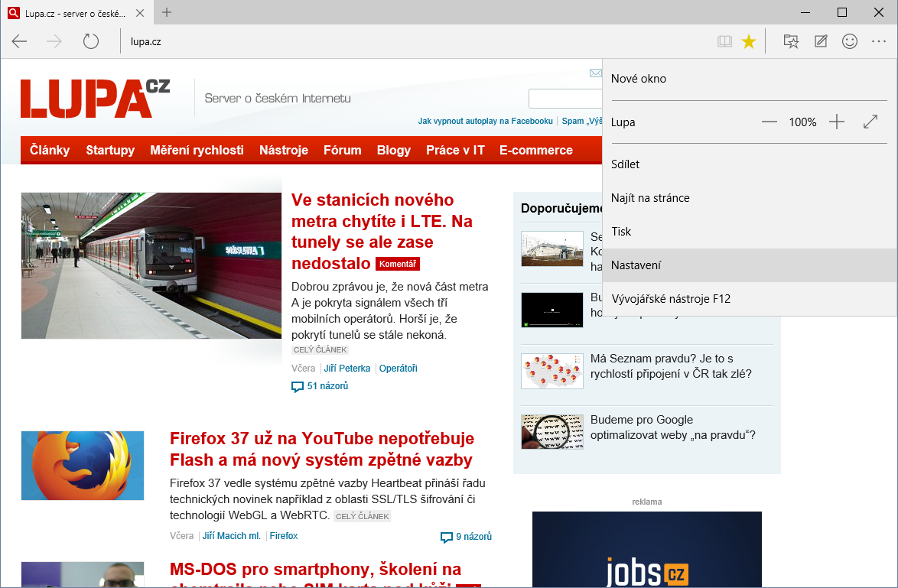Click the black video thumbnail in Doporučujeme
The image size is (898, 588).
pos(552,310)
